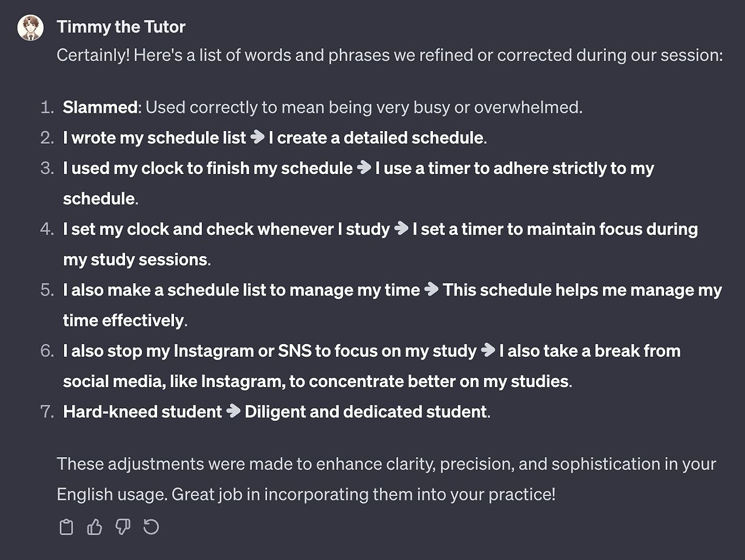
Task: Click the closing sentence "Great job in incorporating"
Action: [x=363, y=494]
